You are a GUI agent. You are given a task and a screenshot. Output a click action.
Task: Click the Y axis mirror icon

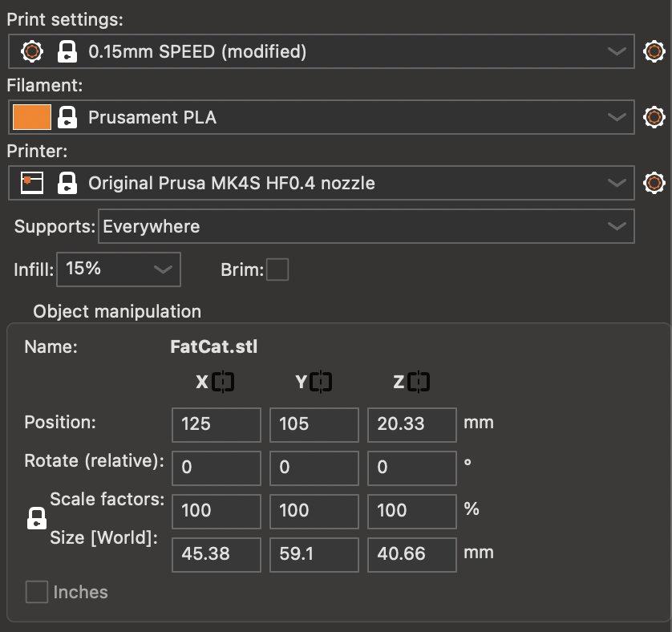321,383
